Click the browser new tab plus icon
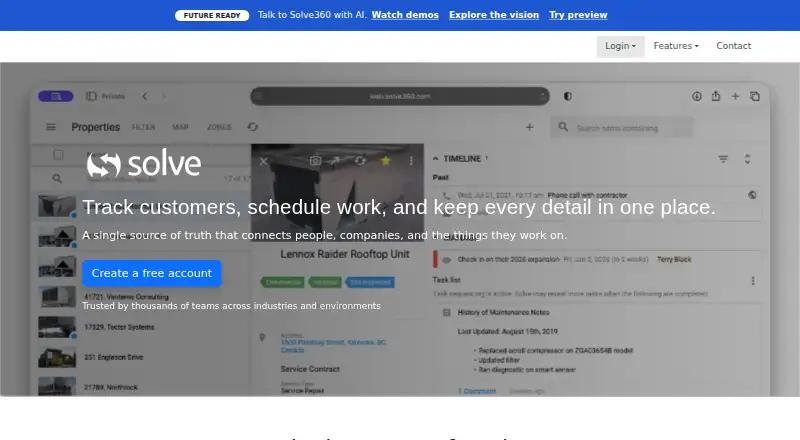This screenshot has width=800, height=440. [x=735, y=96]
